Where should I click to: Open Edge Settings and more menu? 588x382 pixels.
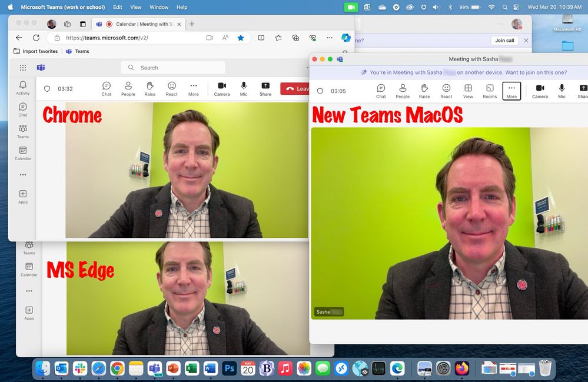pos(330,38)
